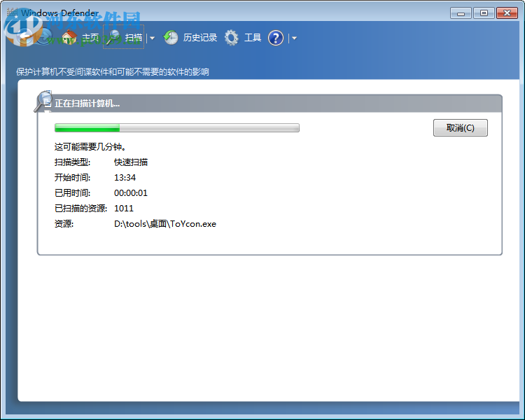Click the Windows Defender title bar icon
525x420 pixels.
pos(12,13)
